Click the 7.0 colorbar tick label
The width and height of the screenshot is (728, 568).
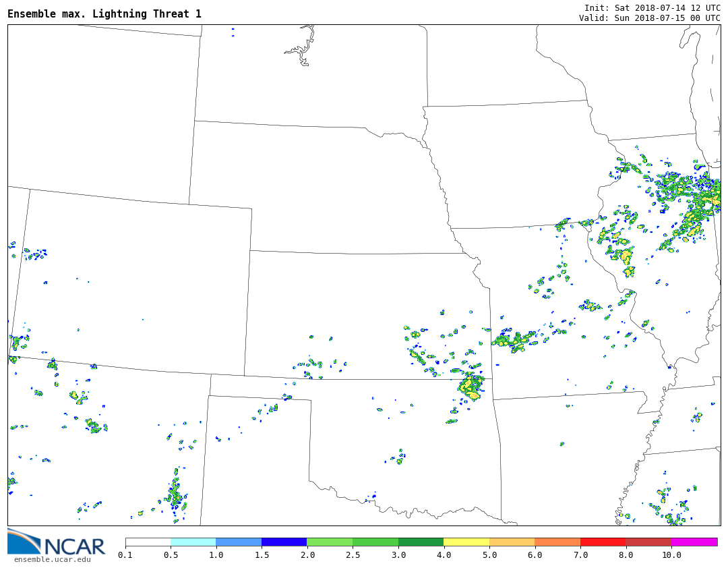coord(580,555)
